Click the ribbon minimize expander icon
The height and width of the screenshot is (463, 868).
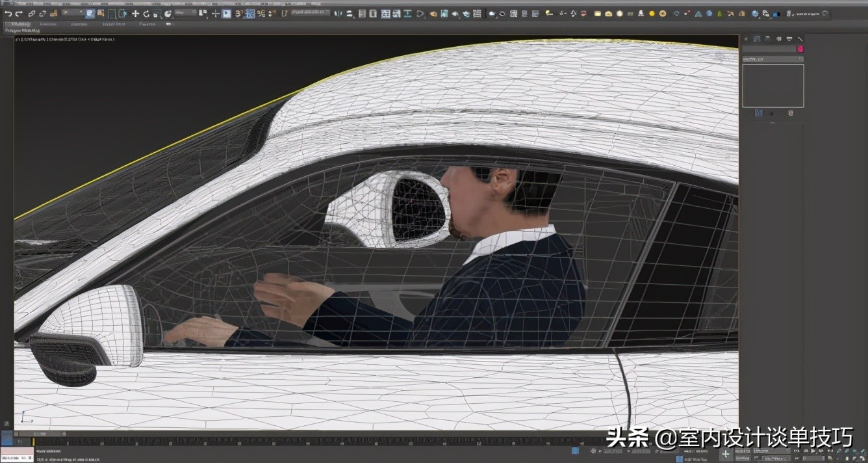point(168,24)
